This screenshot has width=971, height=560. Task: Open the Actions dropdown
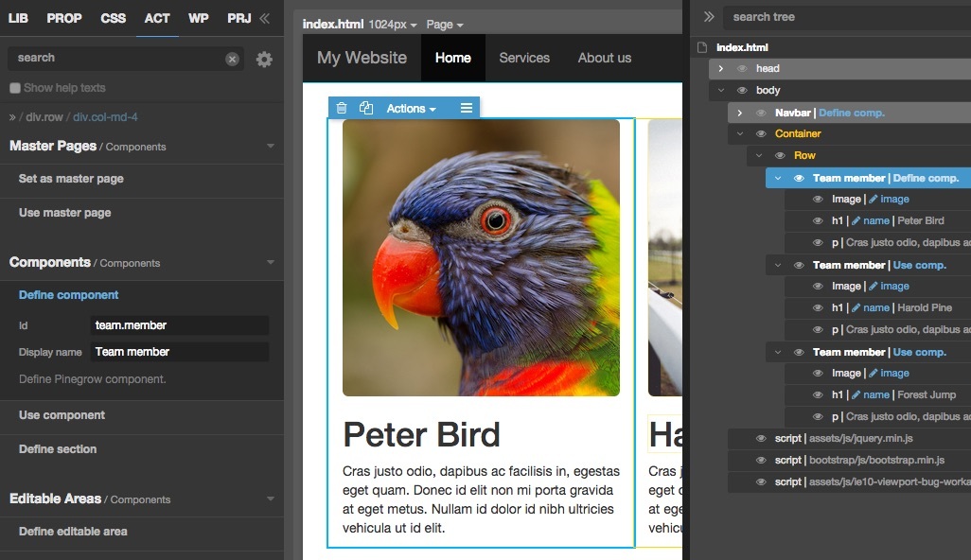tap(411, 108)
